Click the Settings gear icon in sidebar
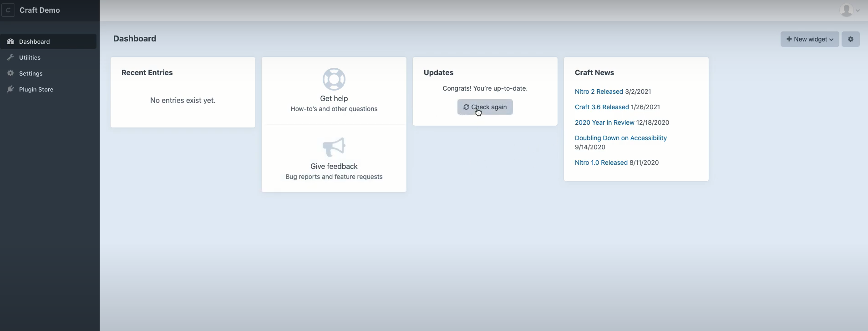 tap(10, 73)
